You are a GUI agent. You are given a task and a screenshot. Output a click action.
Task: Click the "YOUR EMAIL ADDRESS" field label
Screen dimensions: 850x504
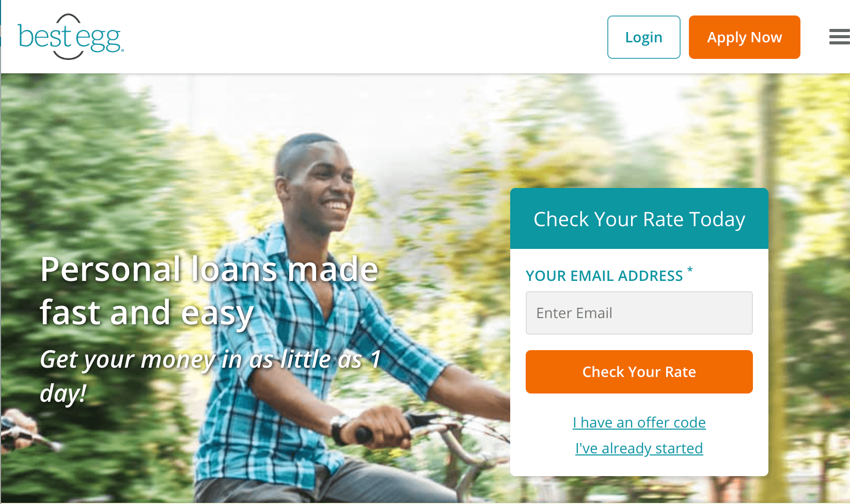click(x=604, y=276)
